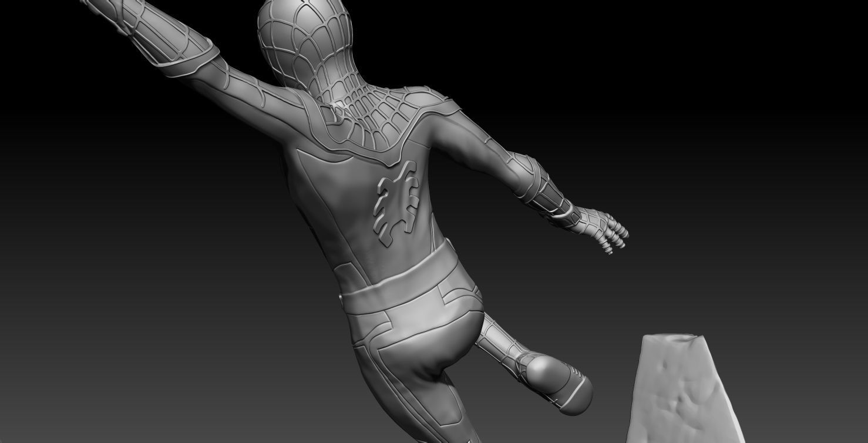
Task: Click the spider emblem on the figure's back
Action: pyautogui.click(x=398, y=203)
